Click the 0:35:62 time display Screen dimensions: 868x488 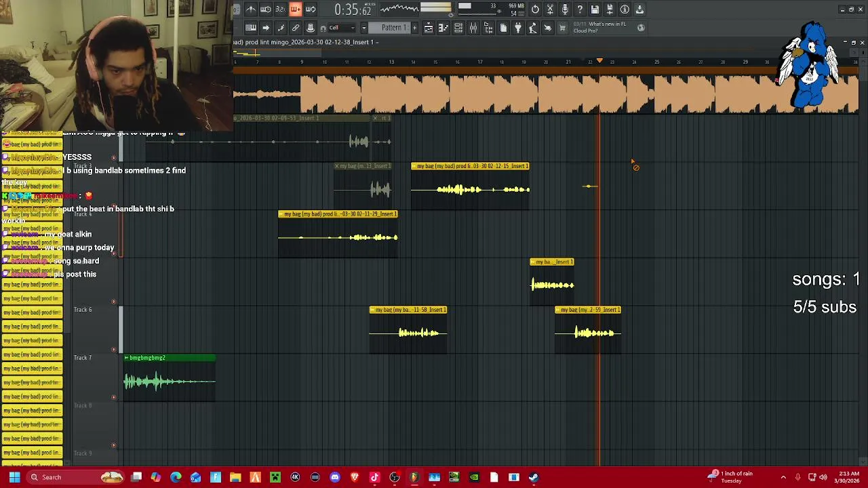pyautogui.click(x=353, y=9)
